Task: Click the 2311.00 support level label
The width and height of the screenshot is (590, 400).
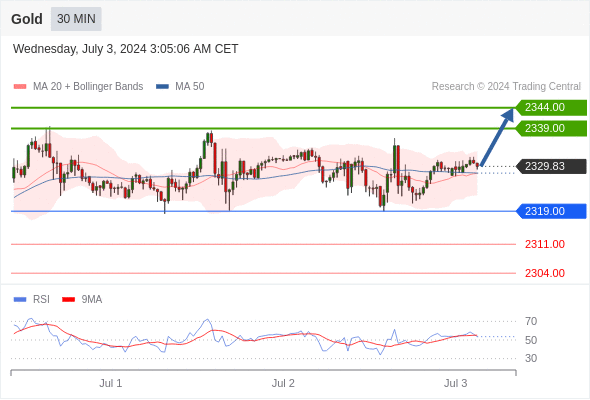Action: click(545, 244)
